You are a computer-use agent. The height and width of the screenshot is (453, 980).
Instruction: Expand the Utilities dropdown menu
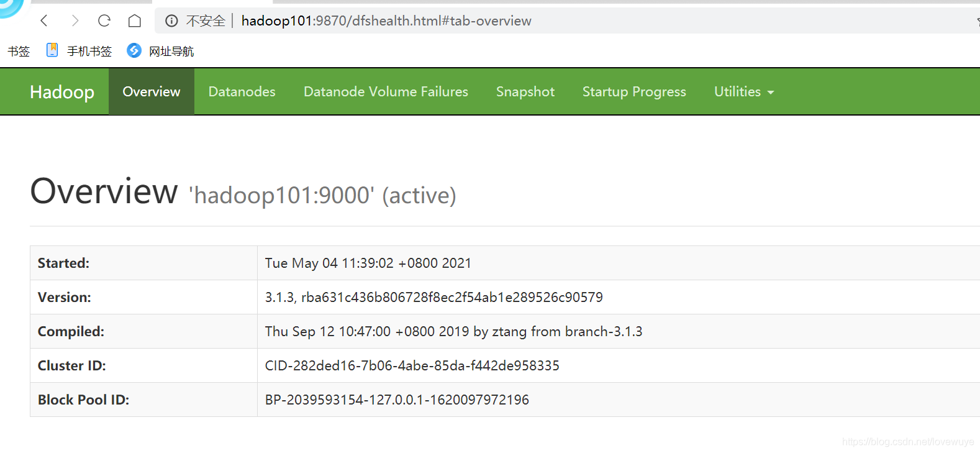pos(744,91)
